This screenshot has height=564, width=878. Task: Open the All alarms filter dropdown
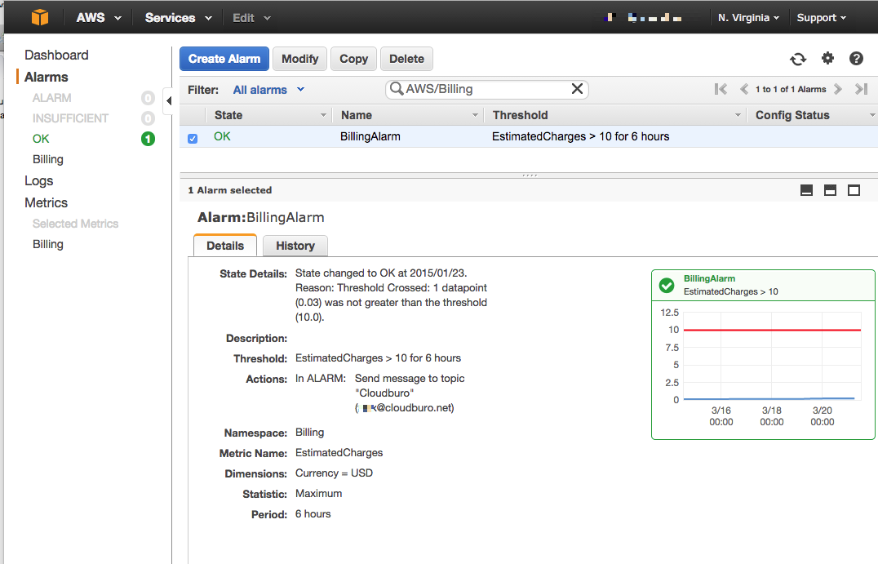[x=268, y=90]
